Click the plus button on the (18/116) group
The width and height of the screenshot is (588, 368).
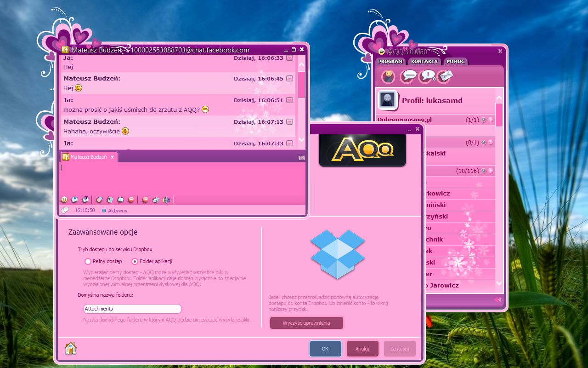490,171
